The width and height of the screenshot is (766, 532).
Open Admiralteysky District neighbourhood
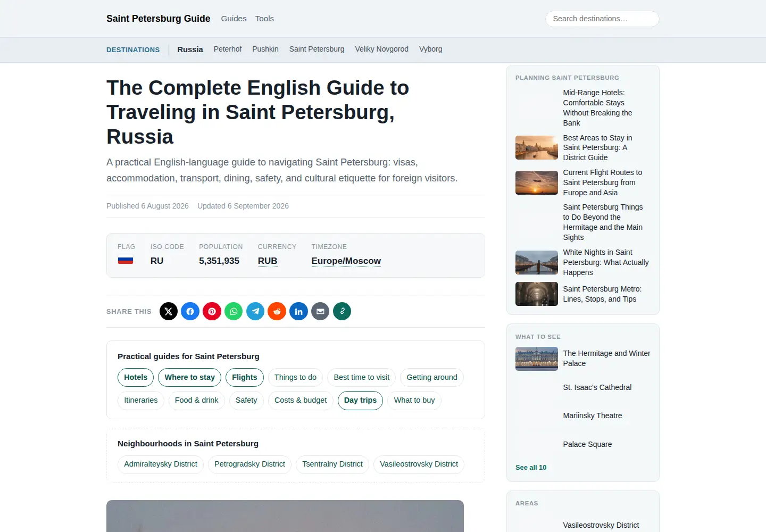(161, 464)
